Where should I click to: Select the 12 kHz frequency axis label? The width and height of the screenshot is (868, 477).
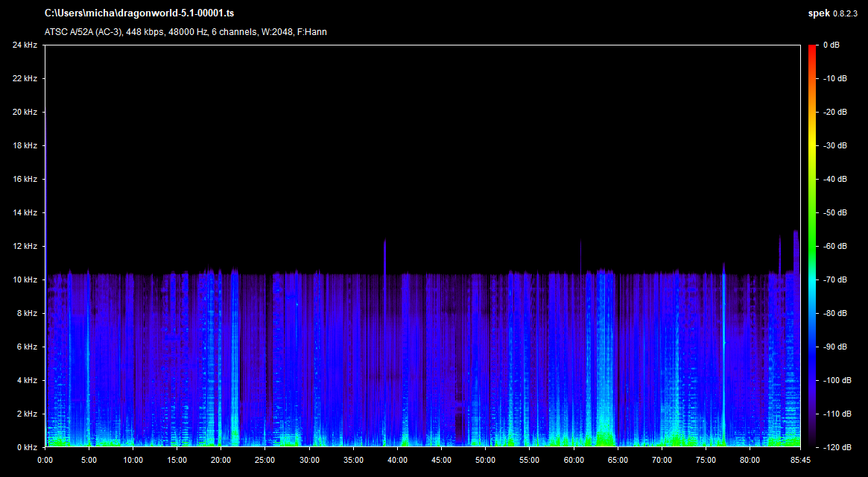25,247
